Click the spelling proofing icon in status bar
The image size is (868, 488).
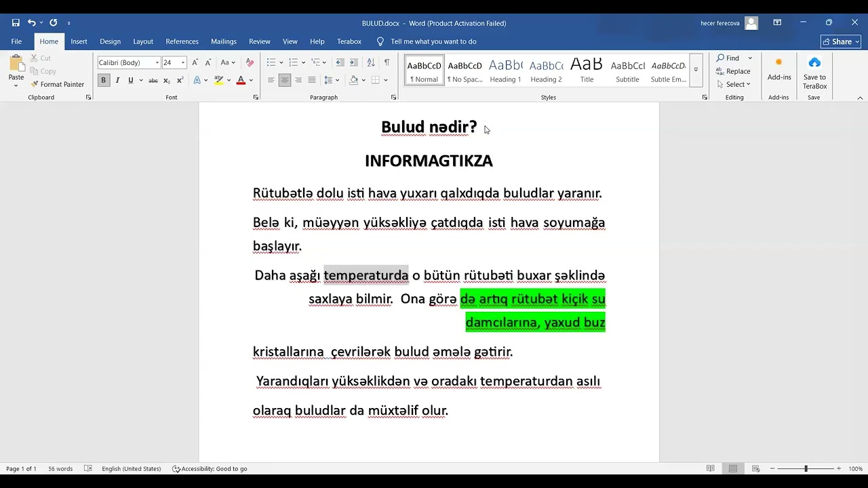click(88, 468)
